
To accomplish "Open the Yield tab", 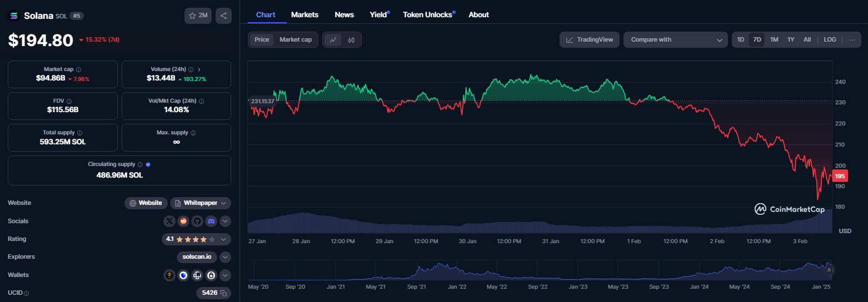I will pyautogui.click(x=378, y=14).
